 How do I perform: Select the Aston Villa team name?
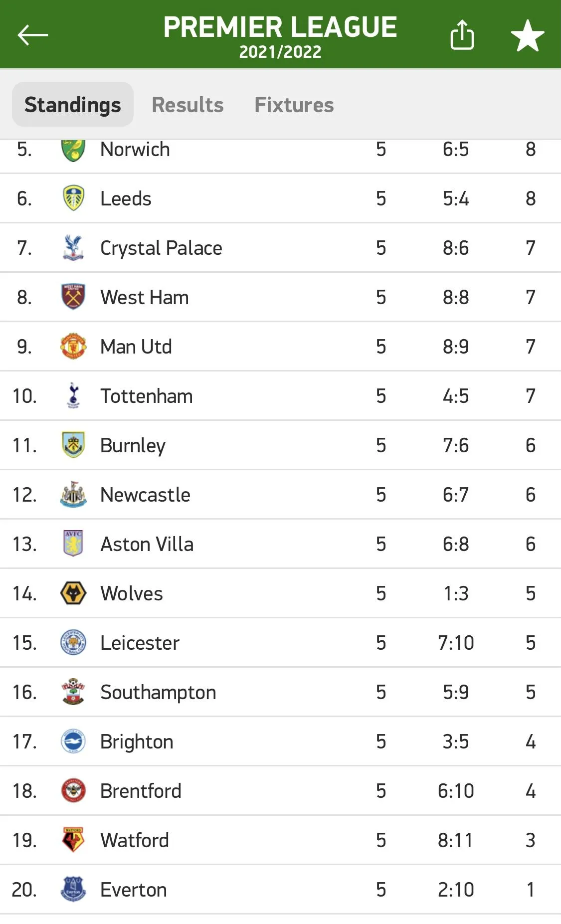click(147, 544)
